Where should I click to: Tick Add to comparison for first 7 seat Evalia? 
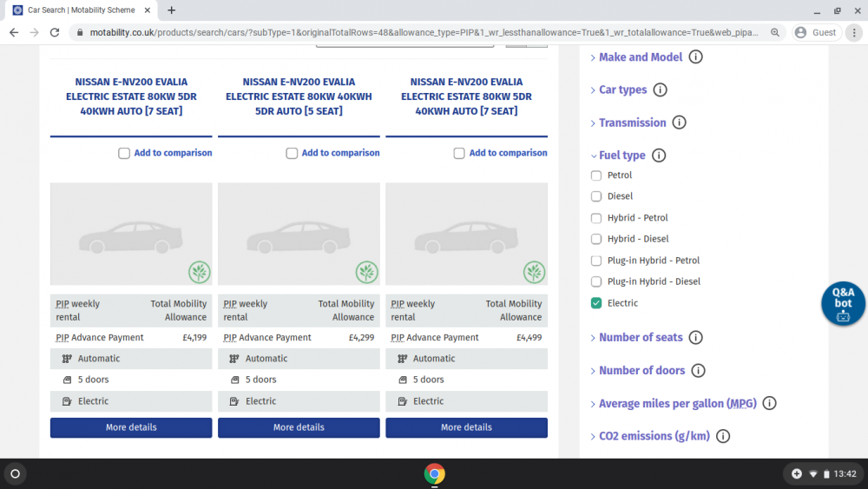pos(124,154)
